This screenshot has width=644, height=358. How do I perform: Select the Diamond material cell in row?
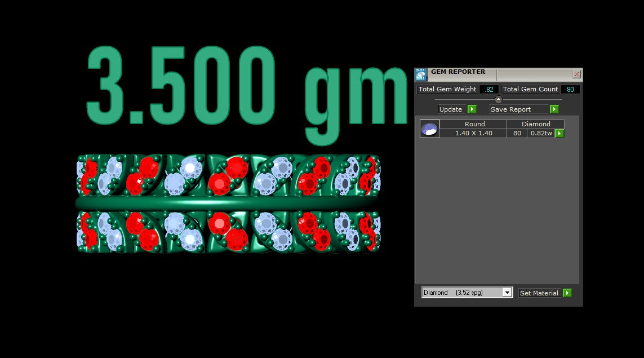point(536,123)
